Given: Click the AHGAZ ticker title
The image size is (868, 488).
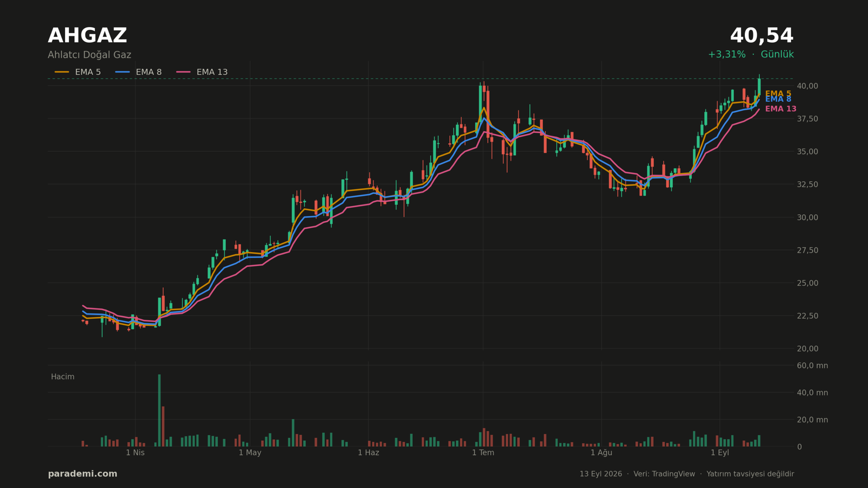Looking at the screenshot, I should click(x=87, y=36).
